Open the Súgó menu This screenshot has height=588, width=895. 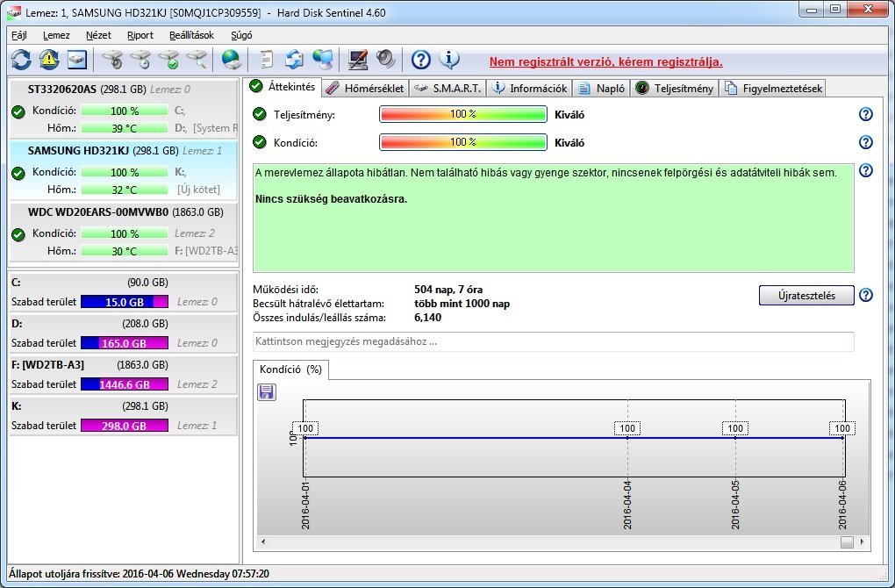point(241,35)
